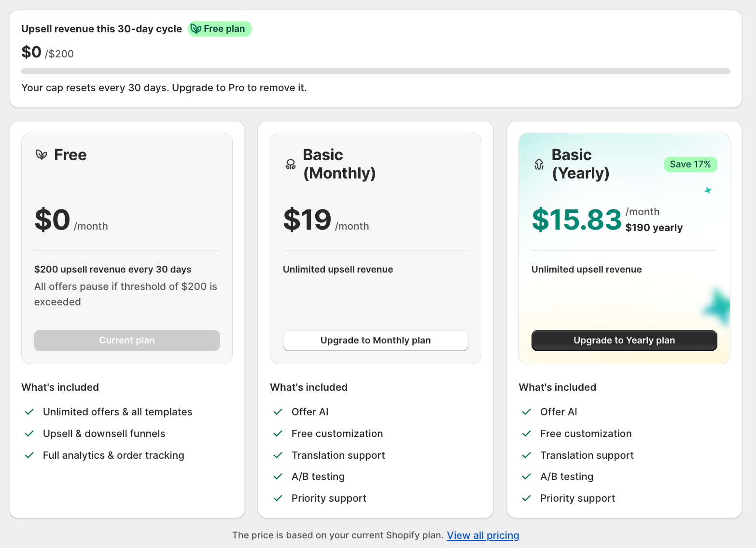The height and width of the screenshot is (548, 756).
Task: Click checkmark beside Offer AI in Monthly plan
Action: click(278, 412)
